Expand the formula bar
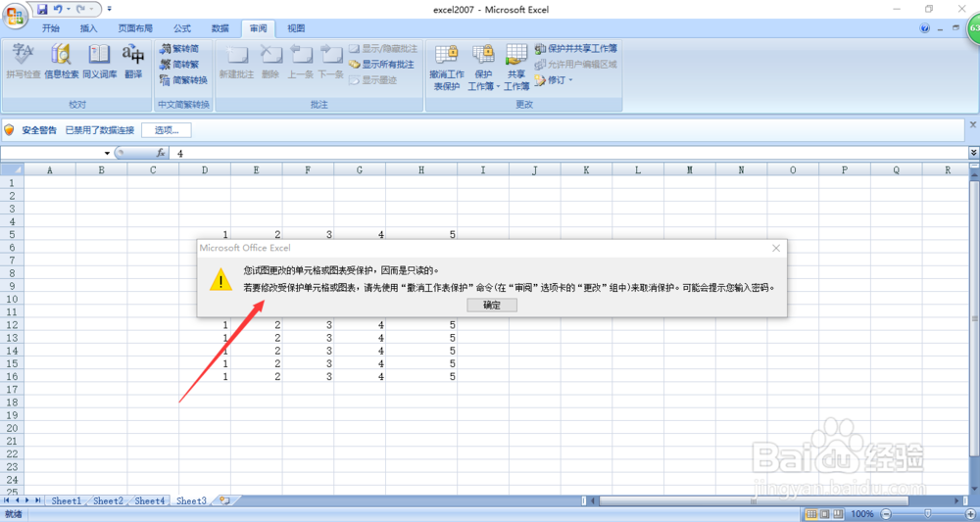 (973, 153)
